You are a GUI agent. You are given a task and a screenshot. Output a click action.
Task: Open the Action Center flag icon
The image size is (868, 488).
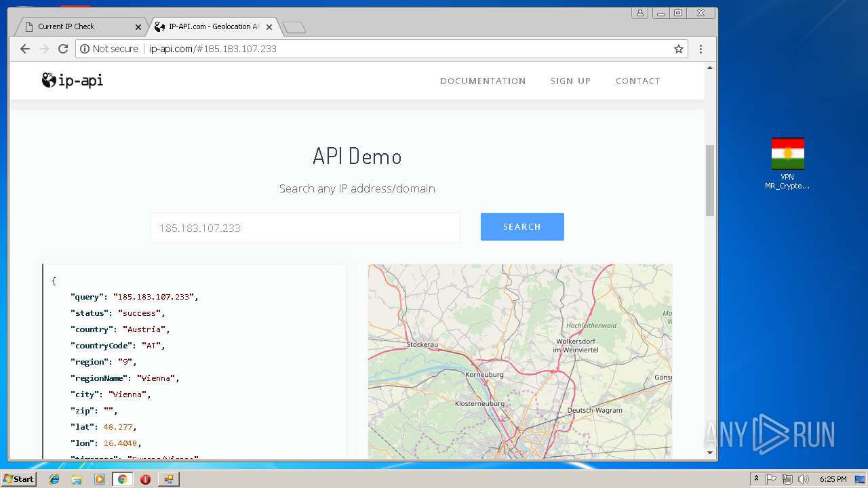[x=771, y=479]
